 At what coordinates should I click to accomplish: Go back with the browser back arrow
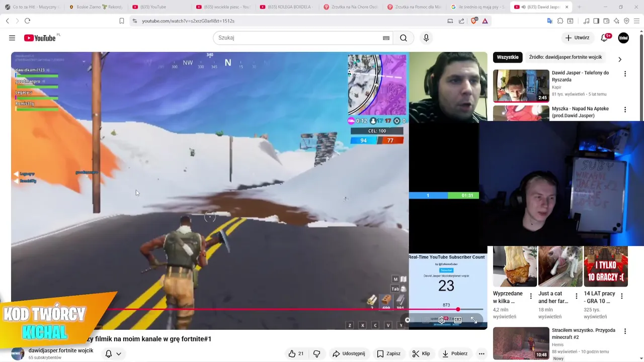(x=8, y=21)
